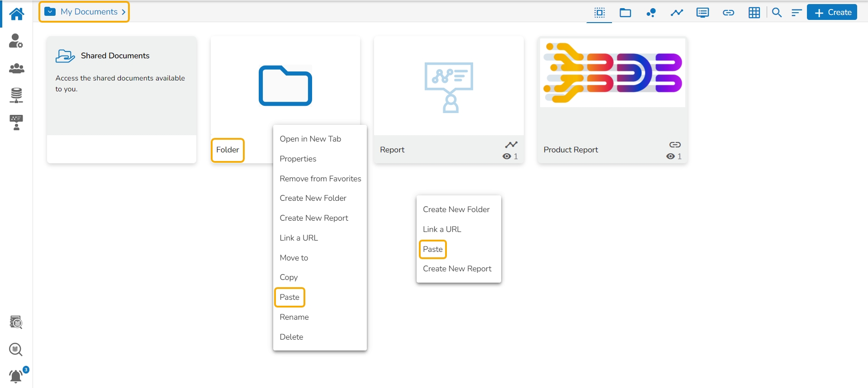Click the grid view icon in toolbar
This screenshot has height=388, width=868.
tap(754, 13)
